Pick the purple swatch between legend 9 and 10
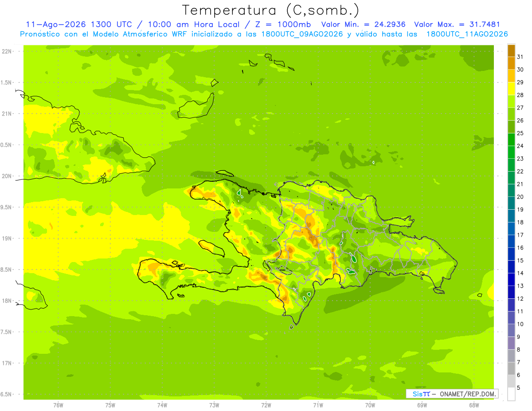 click(x=511, y=330)
